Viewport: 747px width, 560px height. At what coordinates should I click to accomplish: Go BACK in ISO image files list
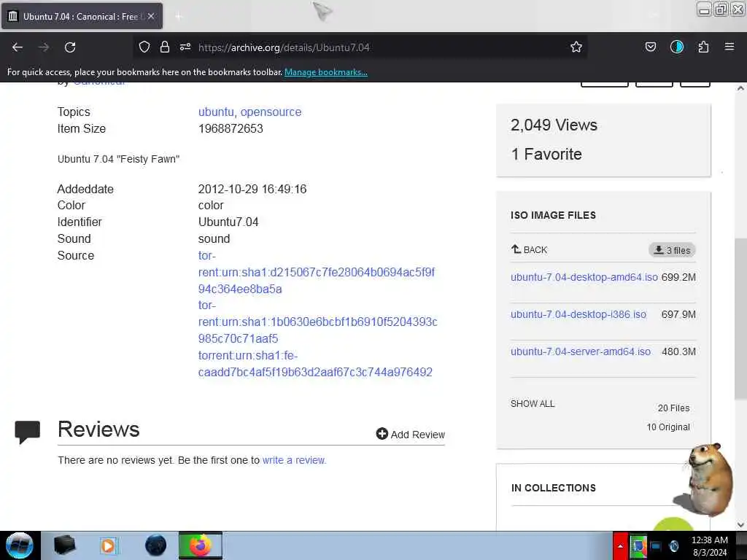point(530,249)
